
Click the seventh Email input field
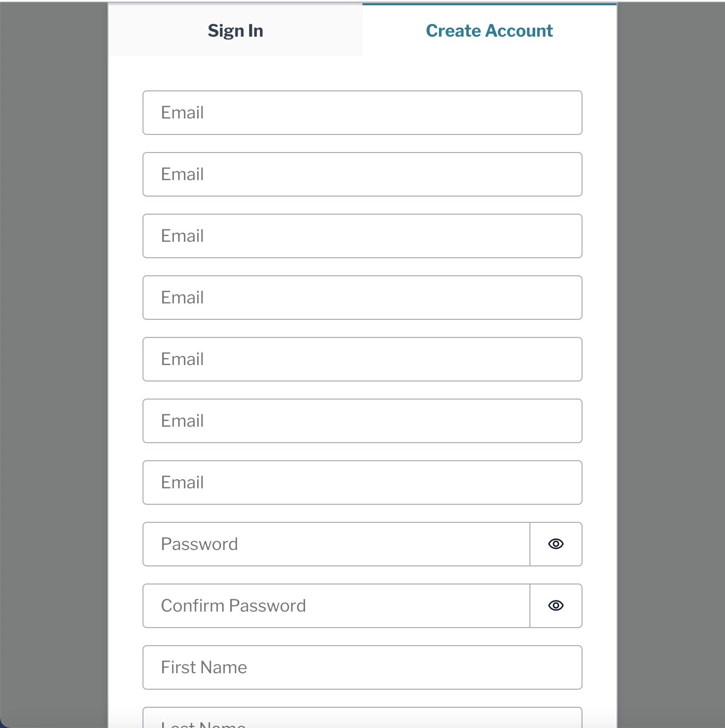pyautogui.click(x=362, y=482)
